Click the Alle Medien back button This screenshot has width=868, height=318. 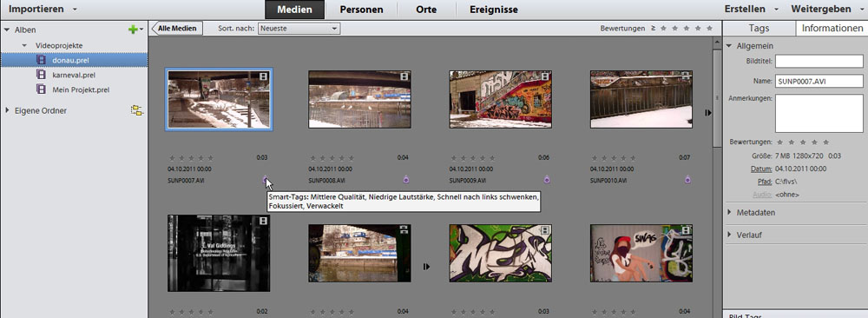coord(177,29)
